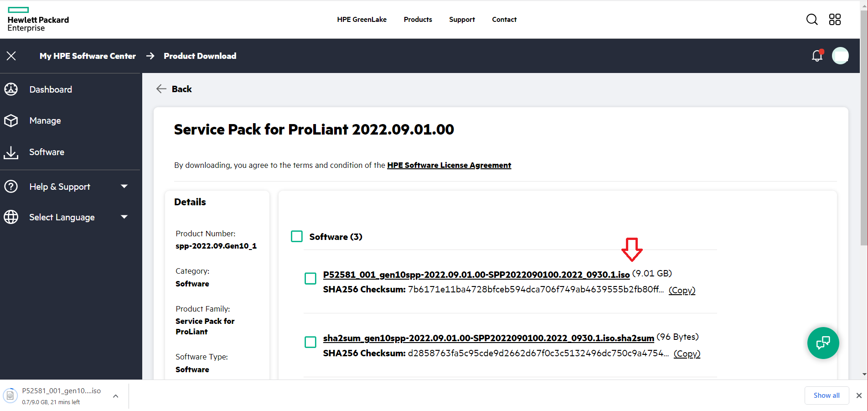Click My HPE Software Center breadcrumb
The width and height of the screenshot is (868, 411).
88,56
